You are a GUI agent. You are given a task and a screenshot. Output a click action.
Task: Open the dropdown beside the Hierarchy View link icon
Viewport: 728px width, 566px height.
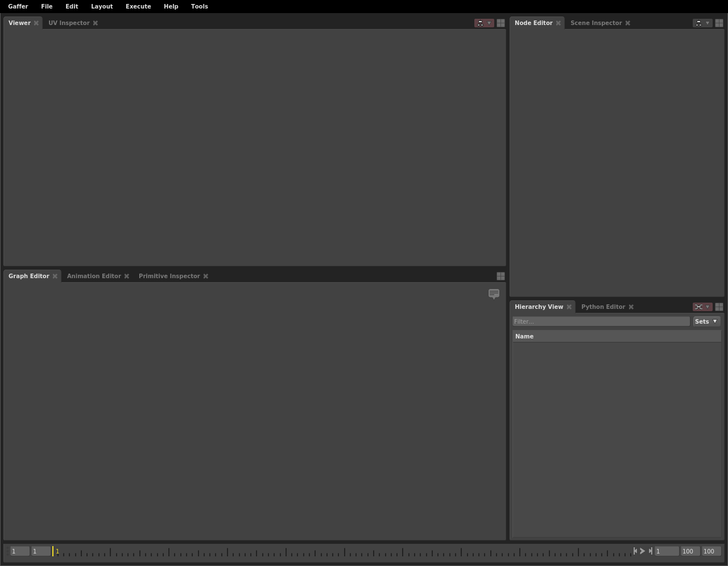(708, 307)
